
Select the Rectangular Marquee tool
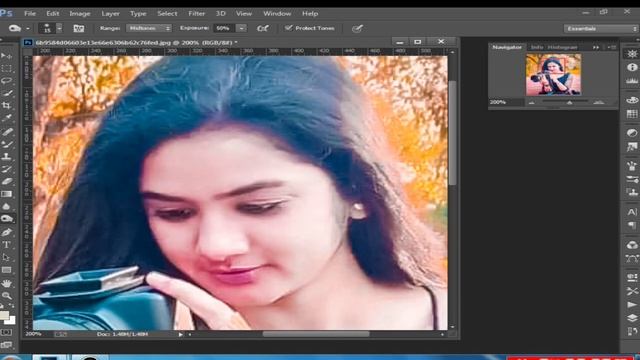coord(6,68)
